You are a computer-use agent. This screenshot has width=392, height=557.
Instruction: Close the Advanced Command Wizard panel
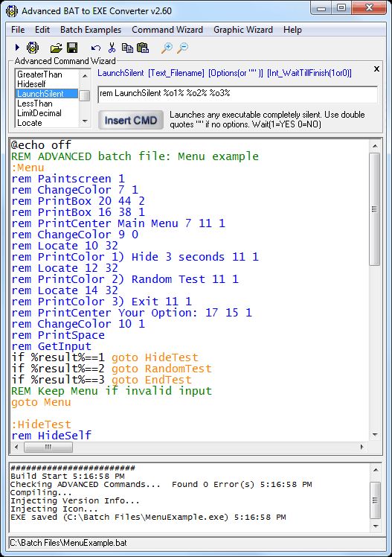[x=376, y=69]
